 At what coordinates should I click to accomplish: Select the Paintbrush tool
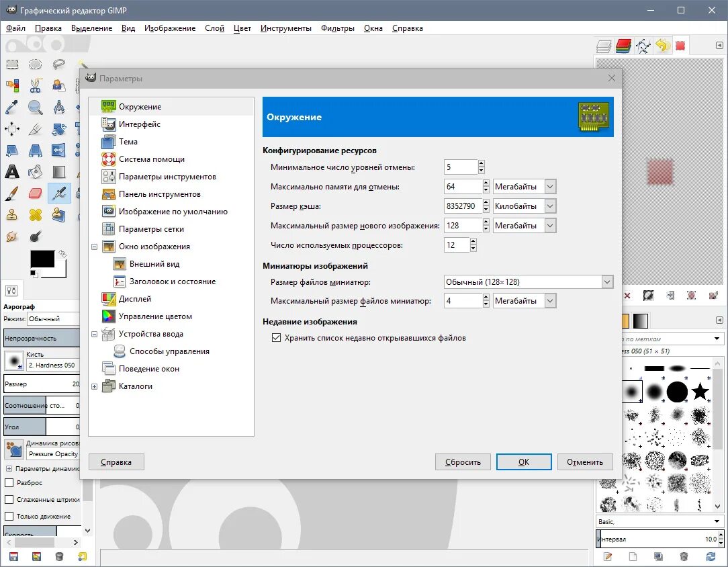[12, 193]
